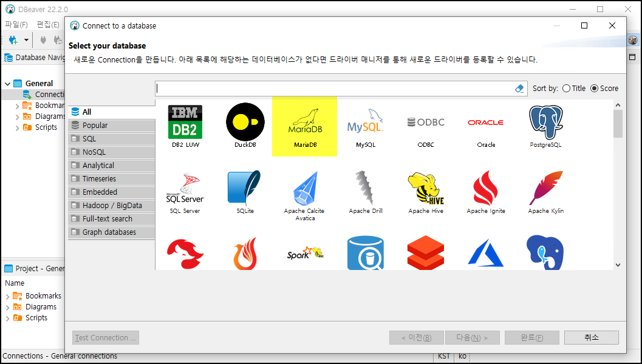Image resolution: width=642 pixels, height=364 pixels.
Task: Pick the blue Azure triangle icon
Action: click(x=486, y=254)
